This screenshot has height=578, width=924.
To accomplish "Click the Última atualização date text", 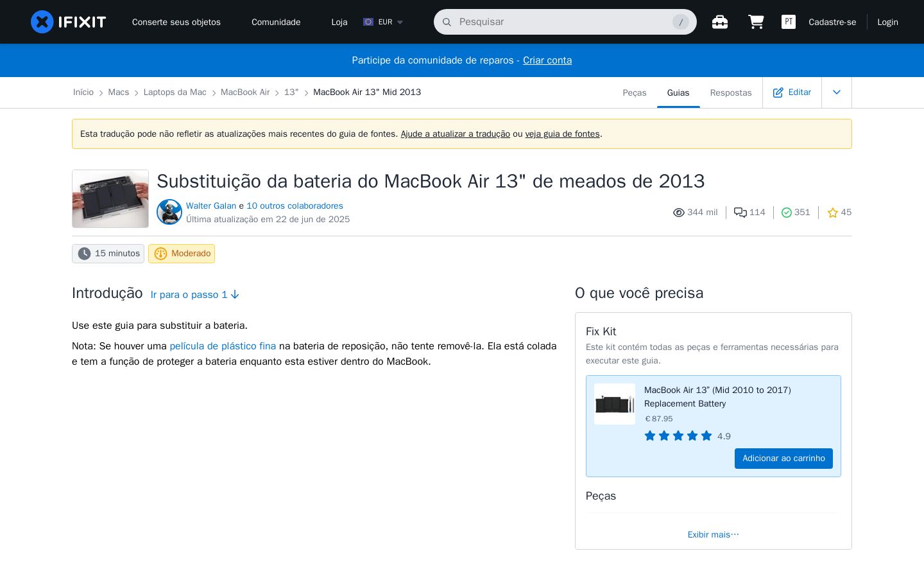I will (268, 220).
